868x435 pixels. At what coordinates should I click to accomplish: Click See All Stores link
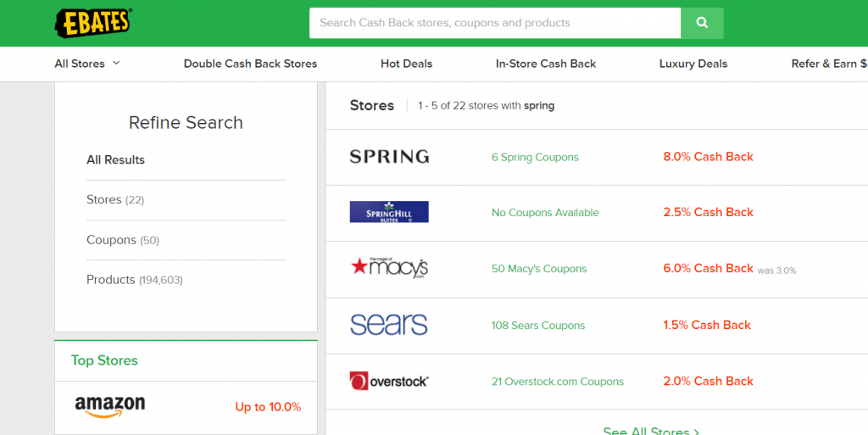(650, 431)
